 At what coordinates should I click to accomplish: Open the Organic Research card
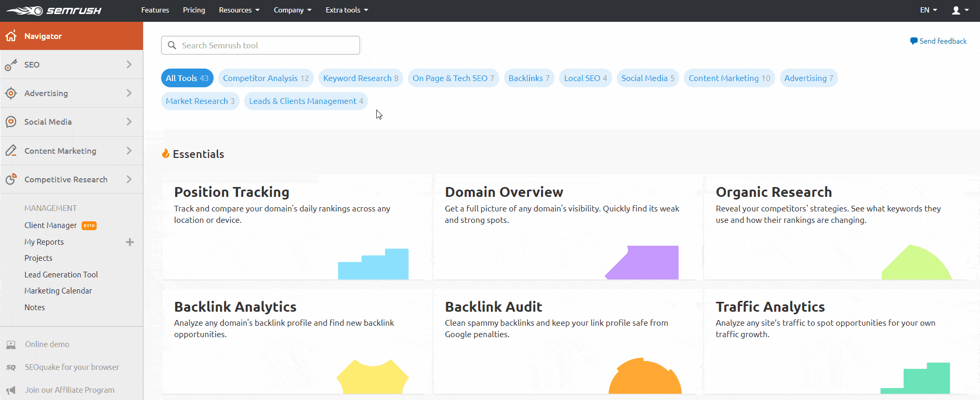tap(839, 227)
